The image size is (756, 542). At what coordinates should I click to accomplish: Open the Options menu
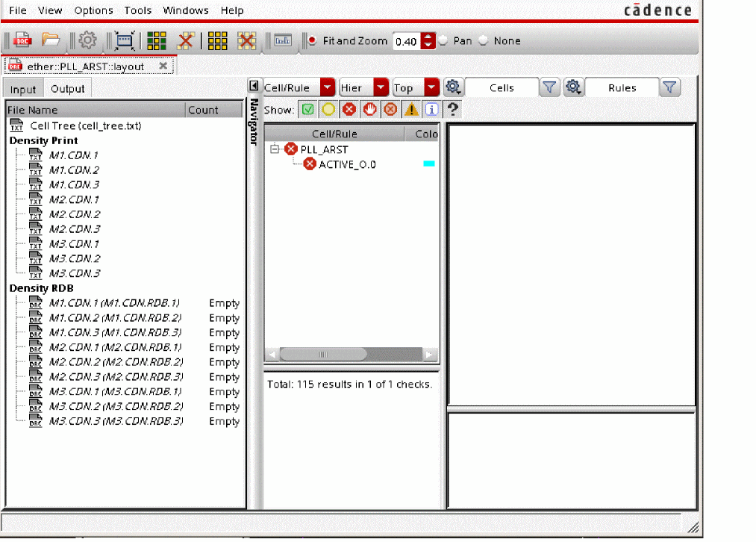[x=93, y=10]
